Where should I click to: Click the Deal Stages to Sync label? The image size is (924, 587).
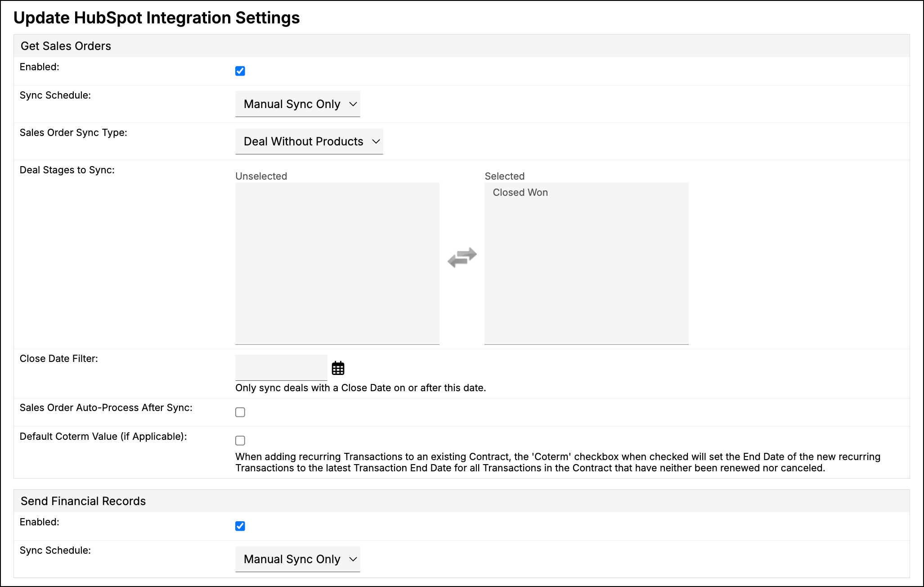[67, 170]
